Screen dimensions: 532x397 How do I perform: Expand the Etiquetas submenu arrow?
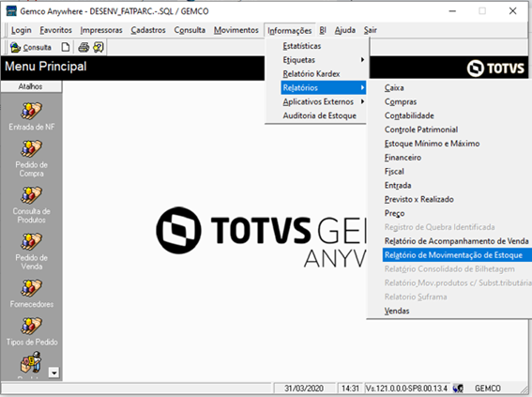click(362, 60)
